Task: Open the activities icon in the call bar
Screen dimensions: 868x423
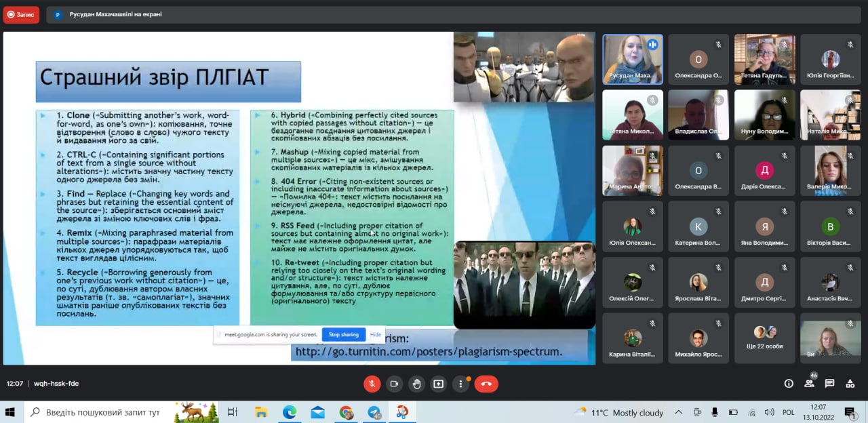Action: [x=850, y=384]
